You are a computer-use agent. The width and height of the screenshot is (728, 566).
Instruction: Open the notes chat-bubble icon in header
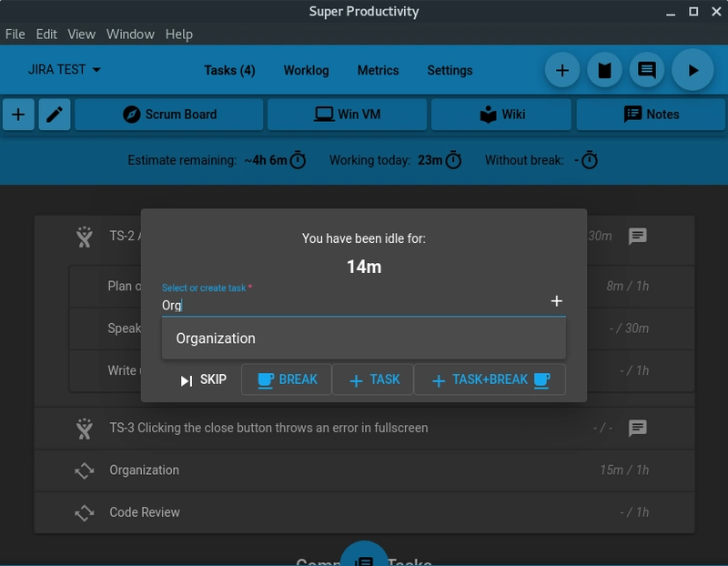pos(647,70)
